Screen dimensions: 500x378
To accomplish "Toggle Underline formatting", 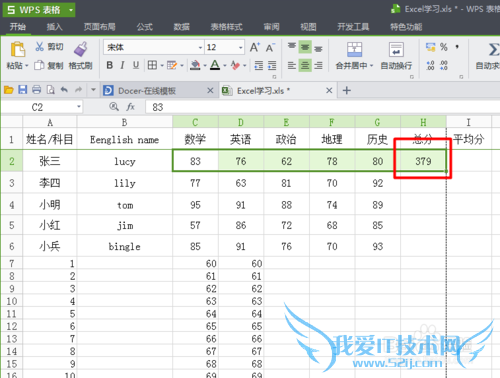I will point(136,65).
